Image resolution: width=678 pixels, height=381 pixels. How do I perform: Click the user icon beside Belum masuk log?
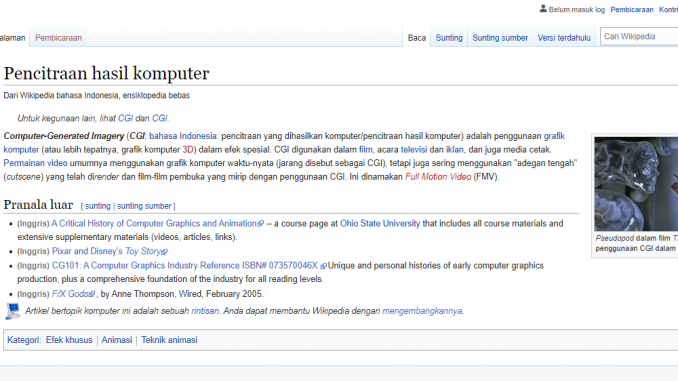(x=543, y=9)
